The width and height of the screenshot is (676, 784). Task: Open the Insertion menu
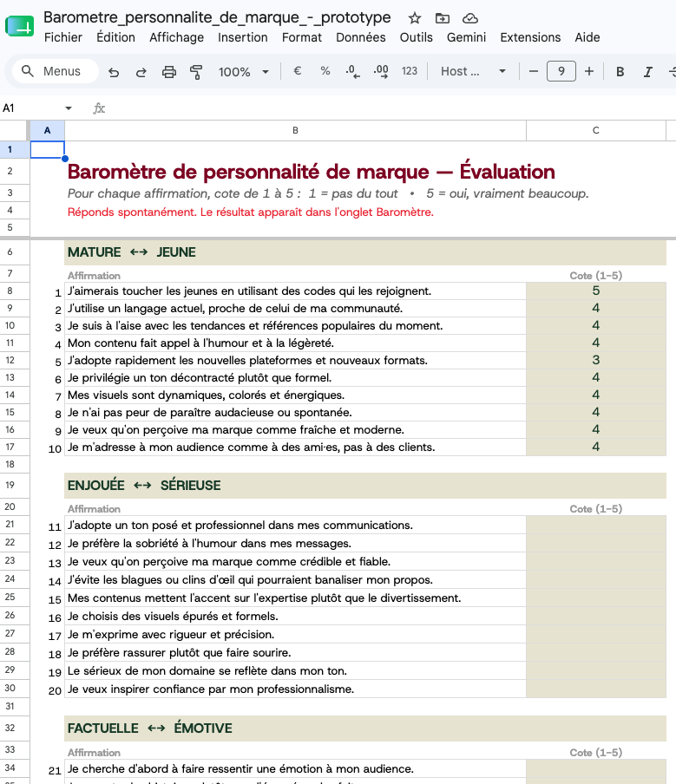[243, 37]
